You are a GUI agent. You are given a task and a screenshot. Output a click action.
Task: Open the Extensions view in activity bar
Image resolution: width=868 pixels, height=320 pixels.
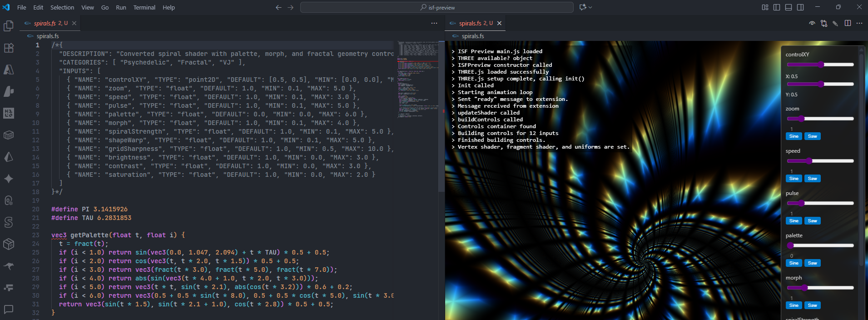9,48
